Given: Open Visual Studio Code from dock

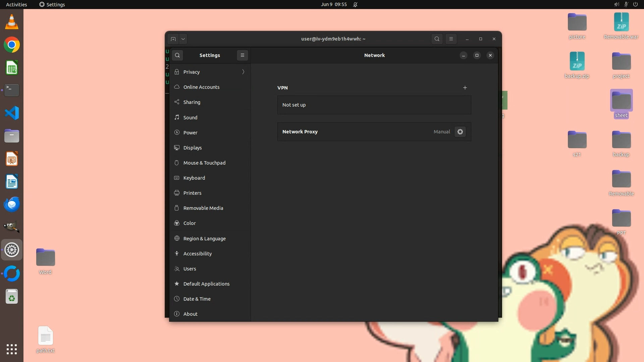Looking at the screenshot, I should (12, 113).
